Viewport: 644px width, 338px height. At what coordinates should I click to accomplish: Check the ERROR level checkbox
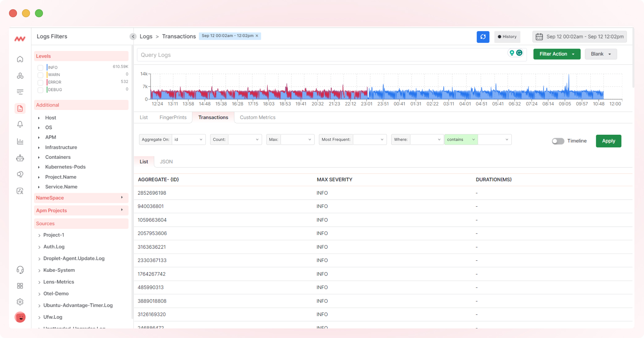[x=40, y=82]
